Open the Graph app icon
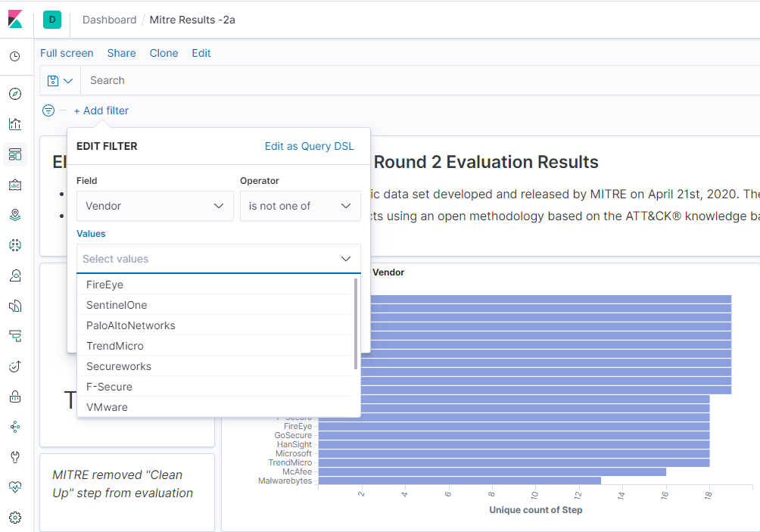The height and width of the screenshot is (532, 760). pyautogui.click(x=15, y=427)
